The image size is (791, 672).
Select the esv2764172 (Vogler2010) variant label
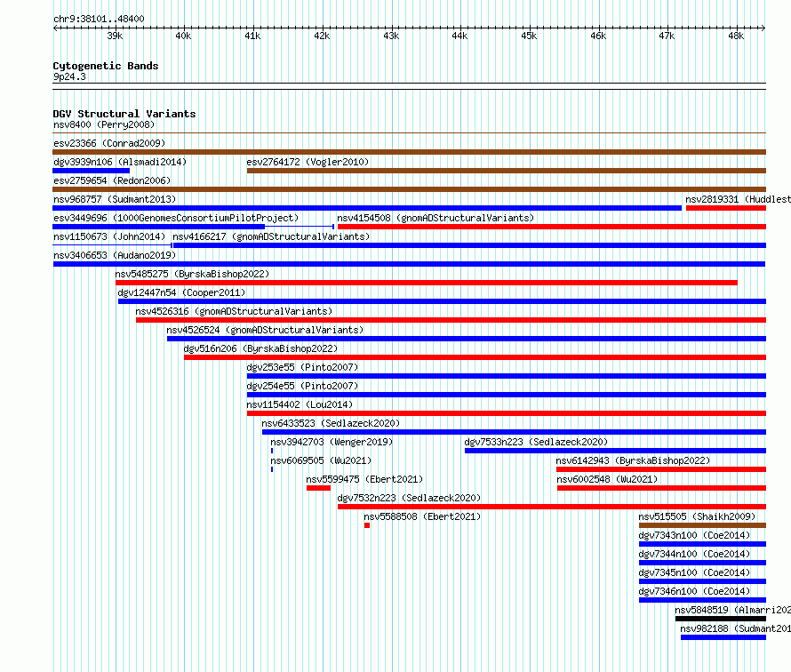pos(308,162)
